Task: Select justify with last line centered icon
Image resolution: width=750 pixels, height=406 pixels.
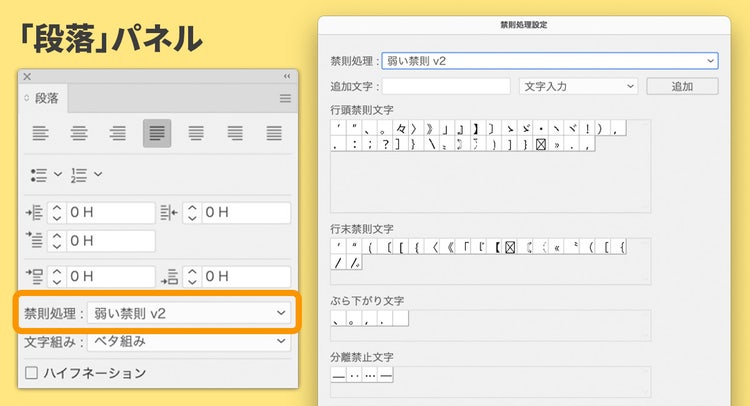Action: click(196, 133)
